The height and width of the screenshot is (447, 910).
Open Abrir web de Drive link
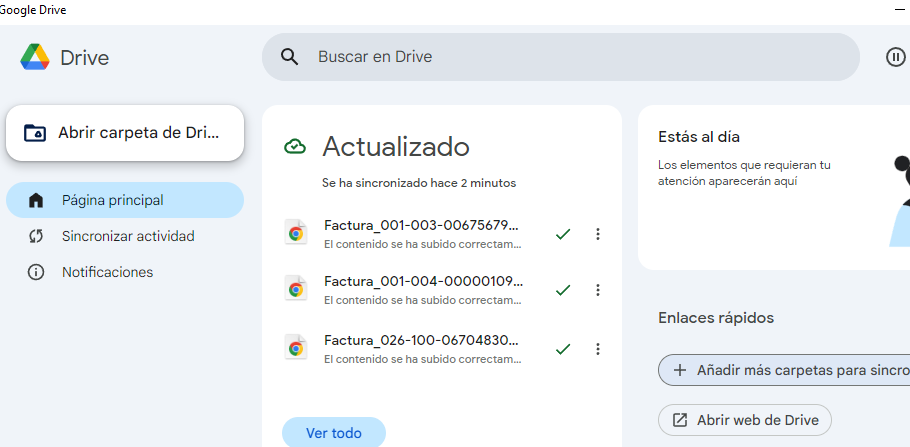tap(745, 420)
